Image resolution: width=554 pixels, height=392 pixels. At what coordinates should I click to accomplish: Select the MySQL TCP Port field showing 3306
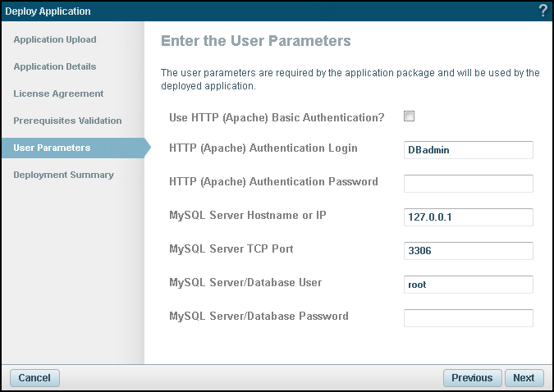click(x=469, y=250)
